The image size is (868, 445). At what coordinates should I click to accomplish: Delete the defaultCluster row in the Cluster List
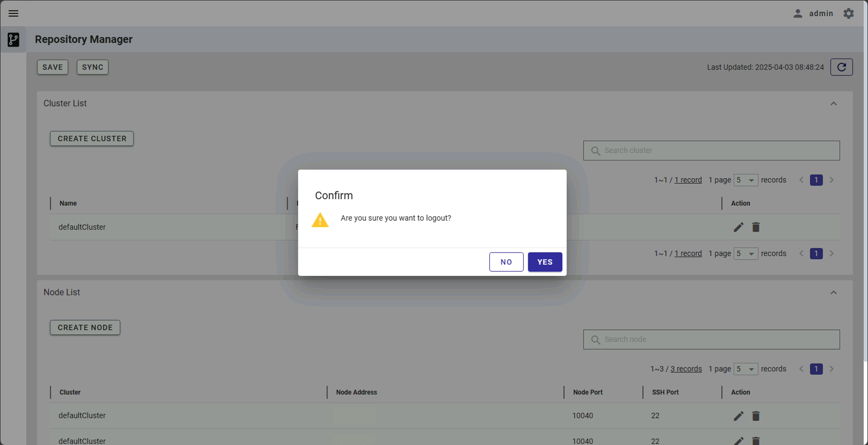[756, 227]
